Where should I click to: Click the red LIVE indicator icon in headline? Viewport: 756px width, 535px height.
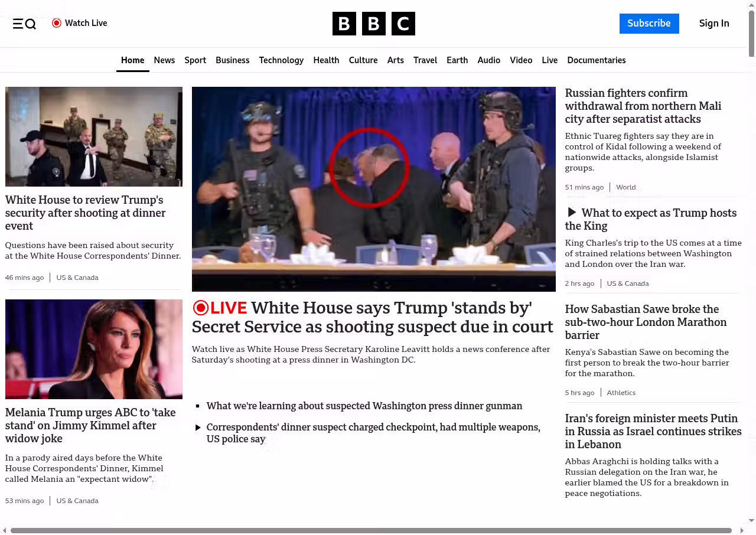tap(201, 308)
